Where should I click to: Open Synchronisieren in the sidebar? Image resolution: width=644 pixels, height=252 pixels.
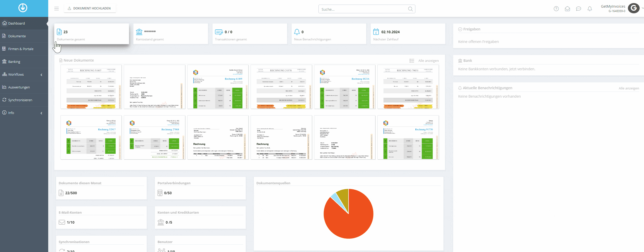[24, 100]
